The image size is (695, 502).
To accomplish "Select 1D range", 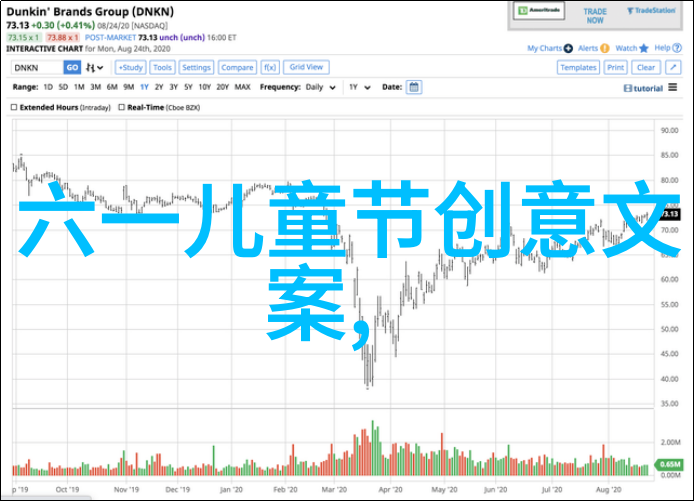I will tap(48, 87).
